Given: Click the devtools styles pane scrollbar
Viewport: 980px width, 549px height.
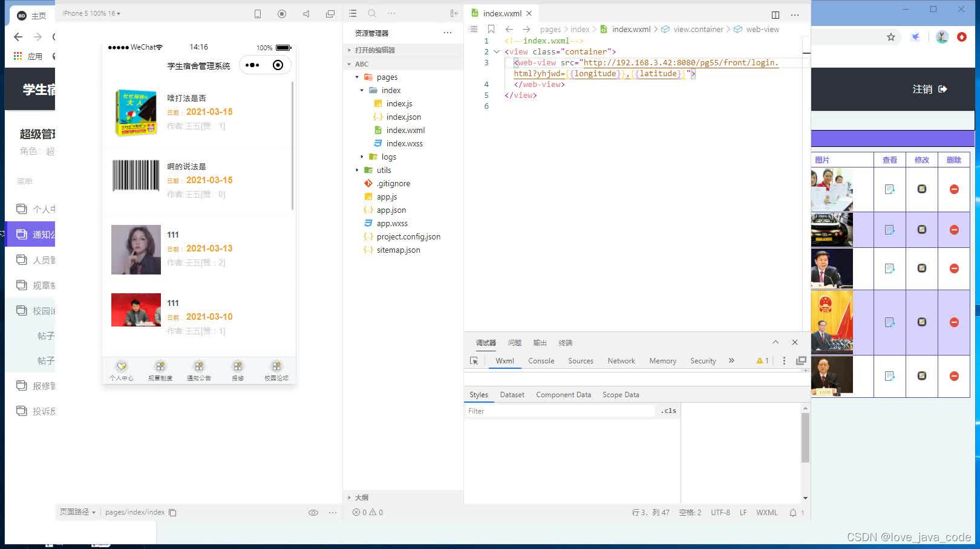Looking at the screenshot, I should pyautogui.click(x=805, y=438).
